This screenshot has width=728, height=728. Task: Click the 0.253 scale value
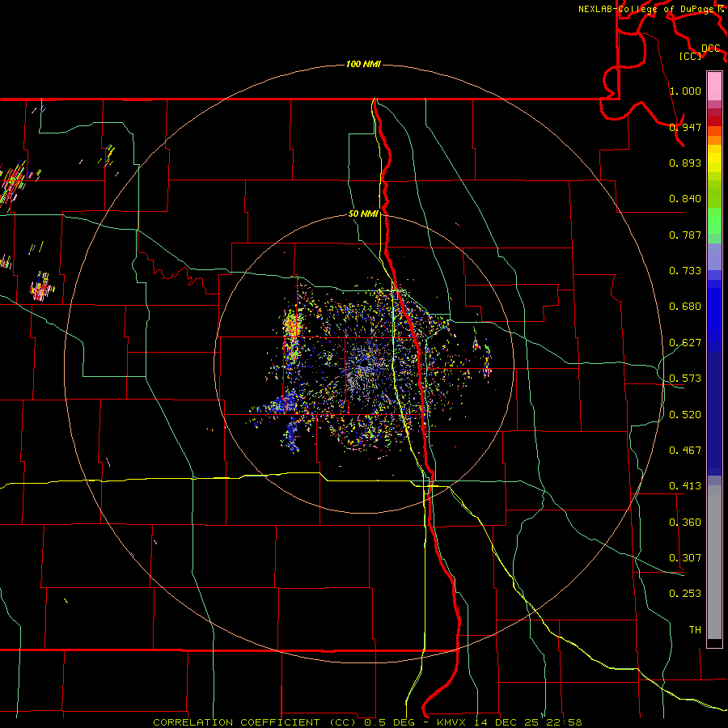pyautogui.click(x=685, y=594)
